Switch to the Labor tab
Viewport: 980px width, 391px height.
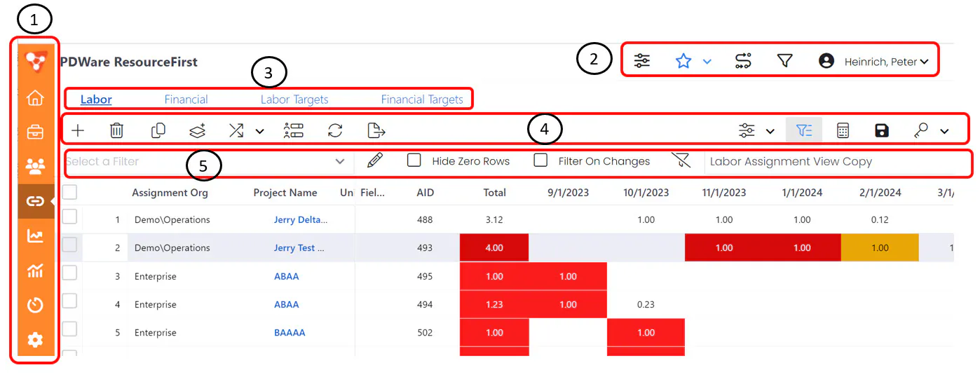96,100
